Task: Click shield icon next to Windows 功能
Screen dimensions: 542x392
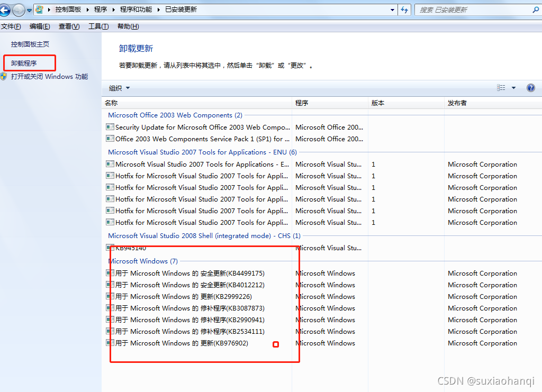Action: [4, 76]
